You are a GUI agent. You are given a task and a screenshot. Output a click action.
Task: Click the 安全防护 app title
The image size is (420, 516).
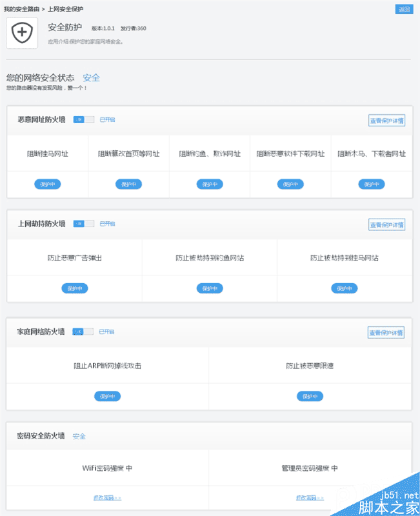[x=65, y=27]
